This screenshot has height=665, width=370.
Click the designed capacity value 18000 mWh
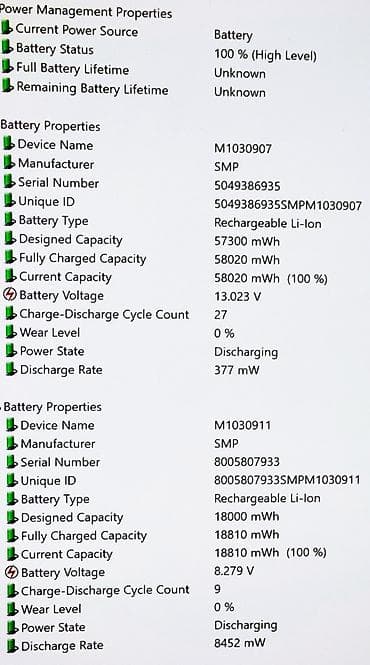pyautogui.click(x=247, y=517)
